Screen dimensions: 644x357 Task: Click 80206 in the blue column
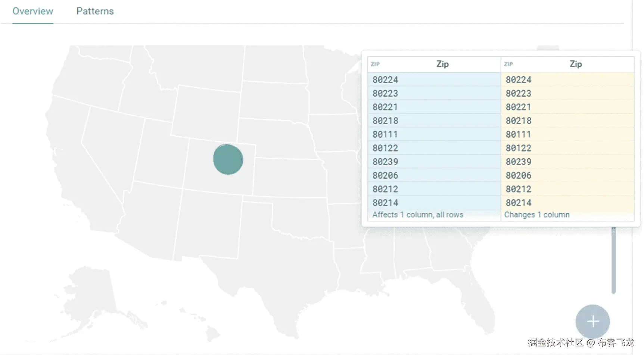coord(385,175)
